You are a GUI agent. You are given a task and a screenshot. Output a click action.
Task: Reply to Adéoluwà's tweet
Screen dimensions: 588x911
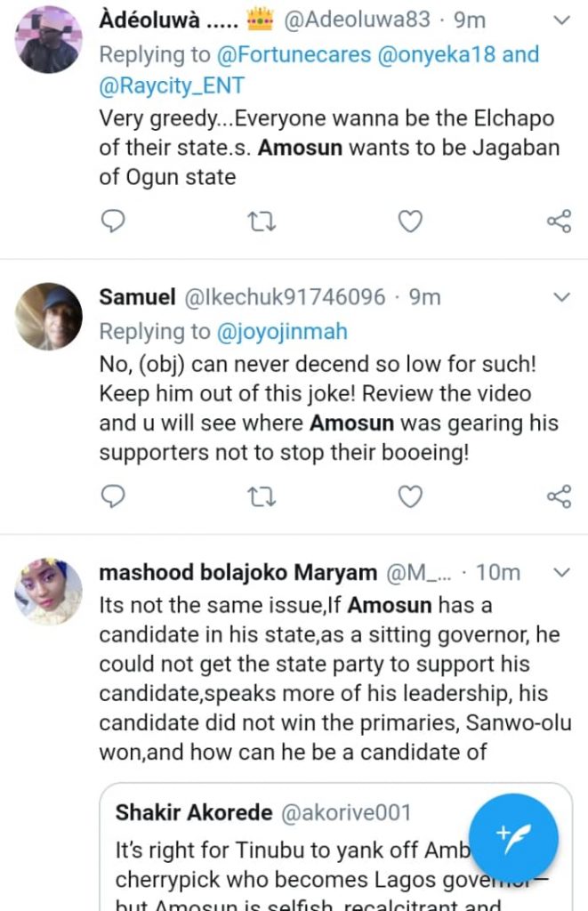click(x=113, y=221)
